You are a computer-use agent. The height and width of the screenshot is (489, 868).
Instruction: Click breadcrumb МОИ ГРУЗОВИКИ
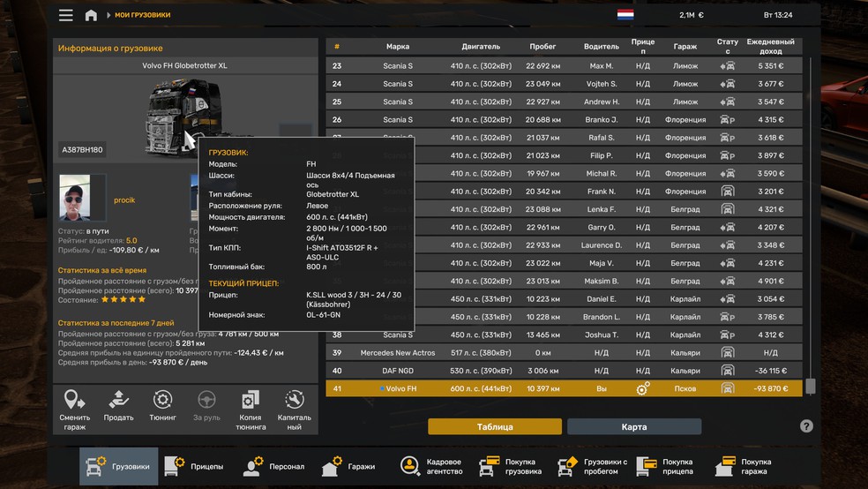[x=142, y=15]
